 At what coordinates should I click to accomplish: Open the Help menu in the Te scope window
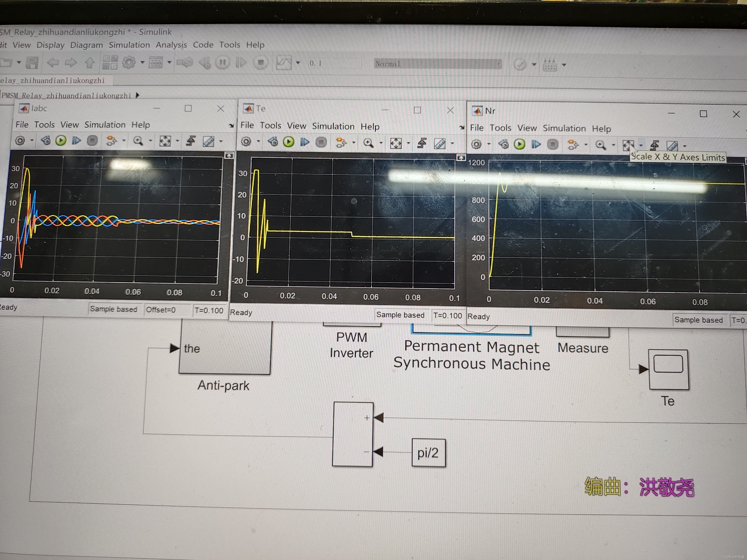point(370,127)
